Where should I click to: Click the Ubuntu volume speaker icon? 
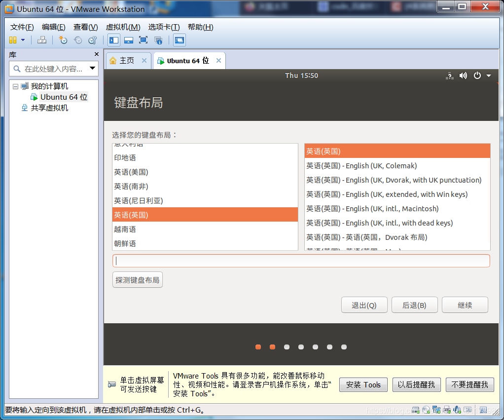463,76
